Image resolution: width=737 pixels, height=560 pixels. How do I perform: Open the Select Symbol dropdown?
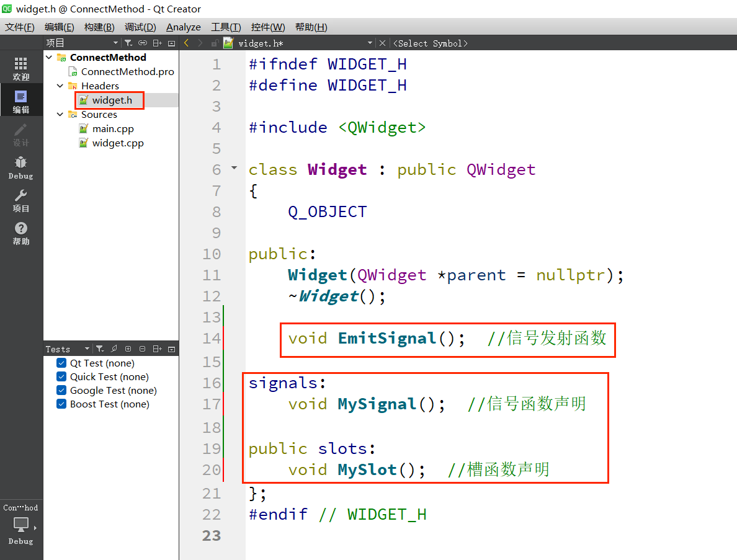click(x=430, y=43)
